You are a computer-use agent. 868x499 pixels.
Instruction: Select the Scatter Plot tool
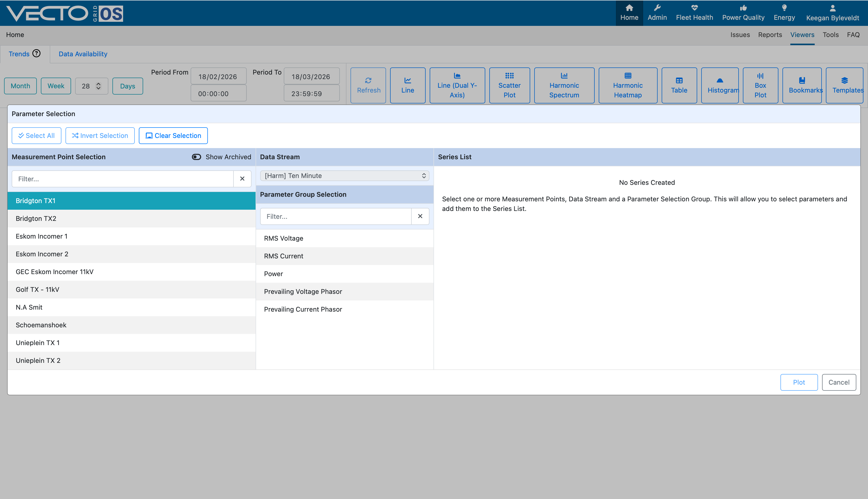[x=509, y=85]
